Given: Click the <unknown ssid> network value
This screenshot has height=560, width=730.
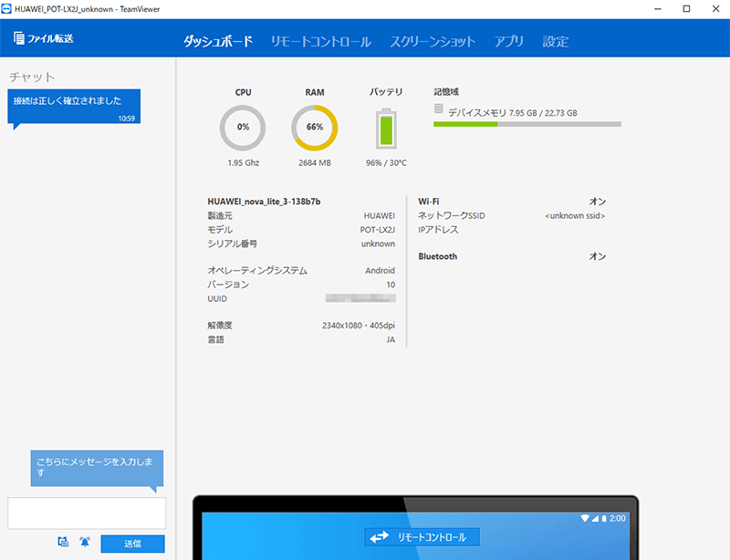Looking at the screenshot, I should (x=575, y=215).
